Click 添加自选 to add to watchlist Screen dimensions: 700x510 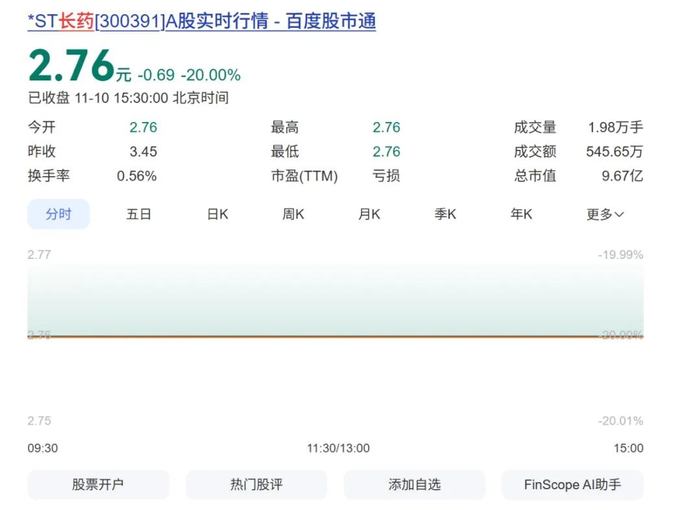point(414,484)
